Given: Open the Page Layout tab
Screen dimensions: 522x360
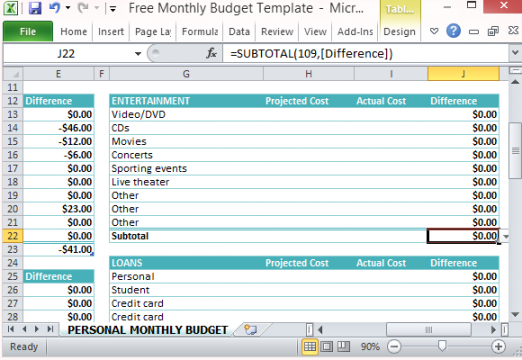Looking at the screenshot, I should [x=153, y=32].
